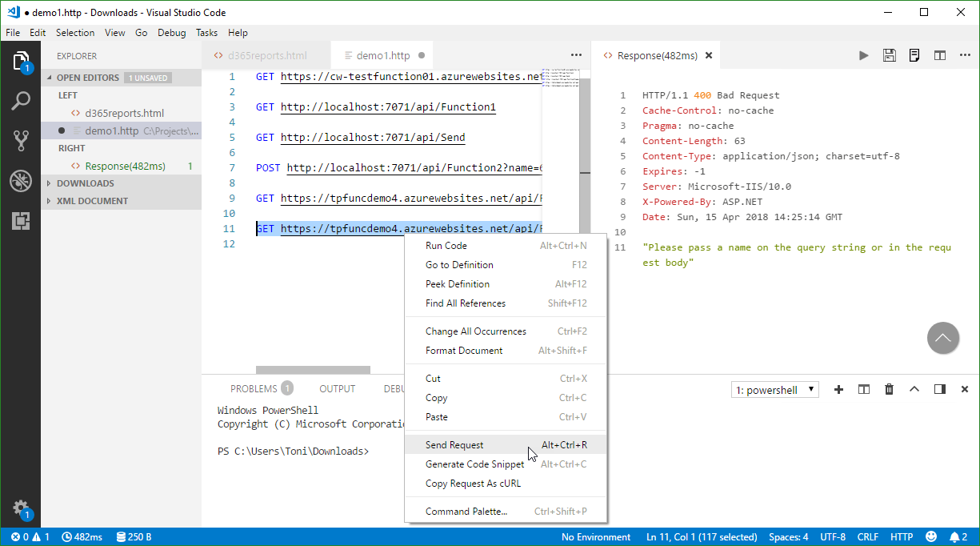Click the horizontal scrollbar in the editor

tap(313, 370)
